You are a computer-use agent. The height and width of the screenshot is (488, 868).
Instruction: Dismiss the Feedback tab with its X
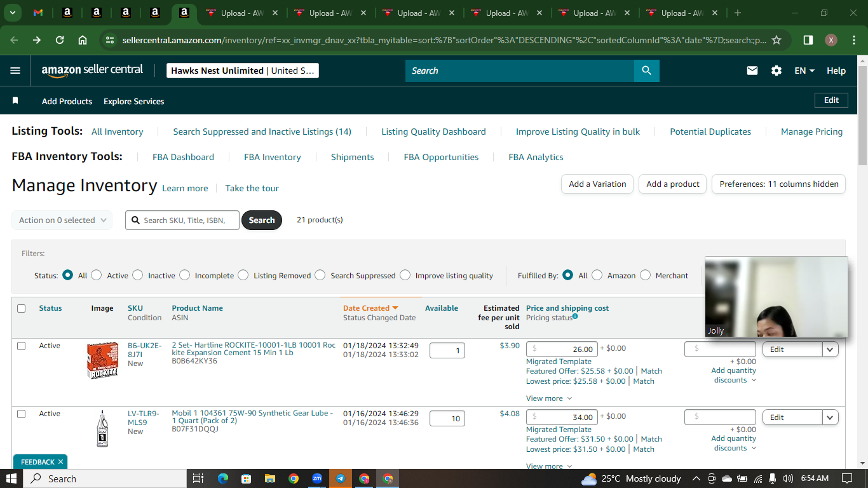coord(60,462)
